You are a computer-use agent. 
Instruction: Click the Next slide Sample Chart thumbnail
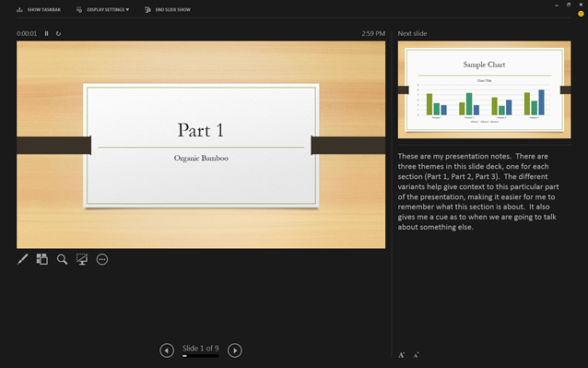point(484,89)
